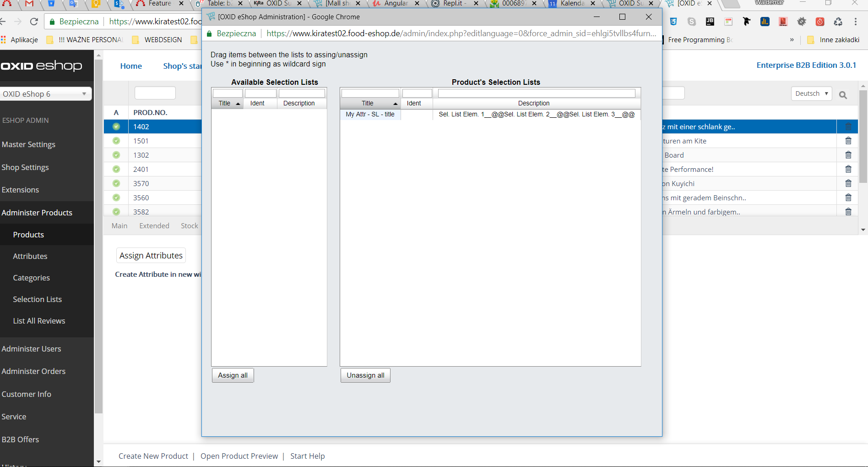The height and width of the screenshot is (467, 868).
Task: Open the Create New Product link
Action: pos(153,456)
